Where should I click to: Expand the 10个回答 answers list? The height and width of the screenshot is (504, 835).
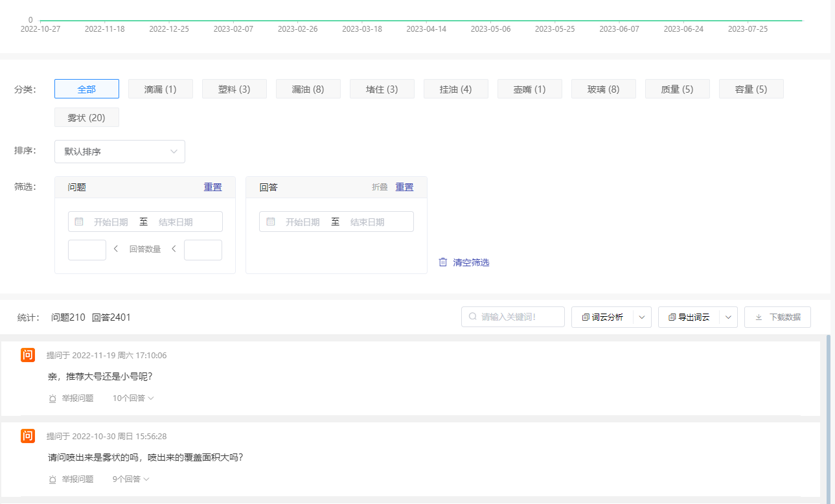click(132, 398)
